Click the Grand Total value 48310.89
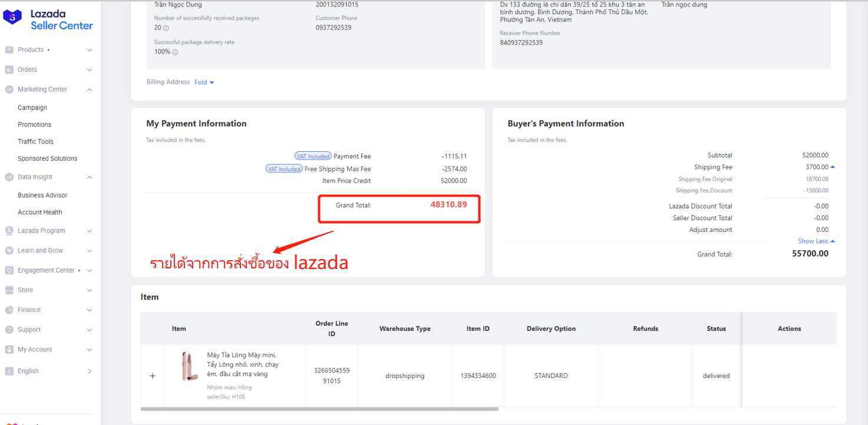 click(448, 205)
